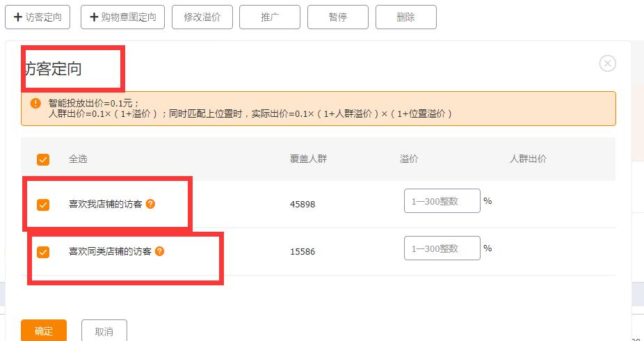
Task: Click help icon beside 喜欢我店铺的访客
Action: point(150,204)
